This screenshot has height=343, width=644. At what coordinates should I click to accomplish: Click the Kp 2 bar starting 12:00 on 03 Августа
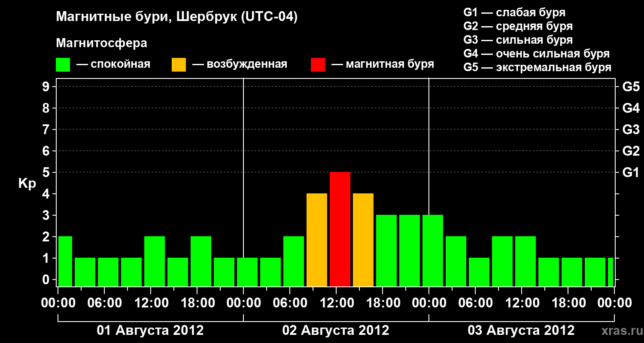coord(526,261)
